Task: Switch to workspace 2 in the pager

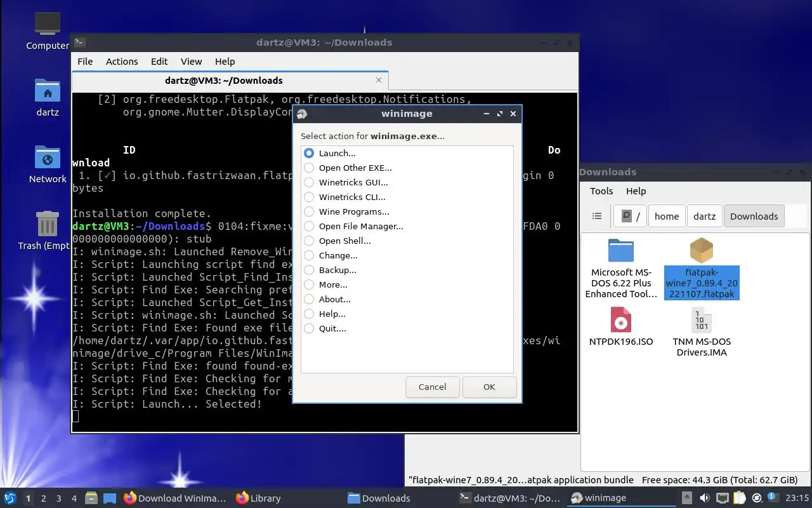Action: [x=44, y=498]
